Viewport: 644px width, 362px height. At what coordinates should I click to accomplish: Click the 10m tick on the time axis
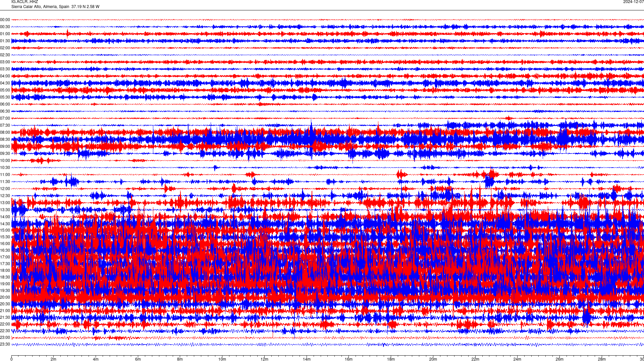222,359
